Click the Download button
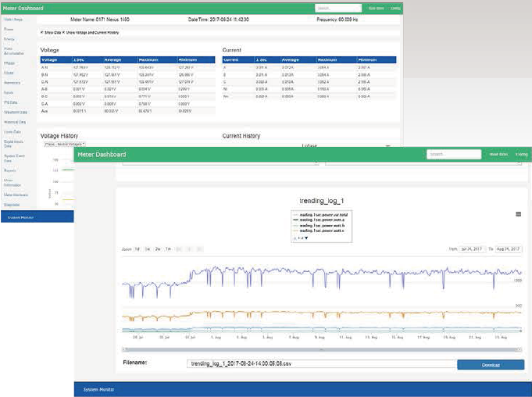The height and width of the screenshot is (397, 532). point(491,365)
